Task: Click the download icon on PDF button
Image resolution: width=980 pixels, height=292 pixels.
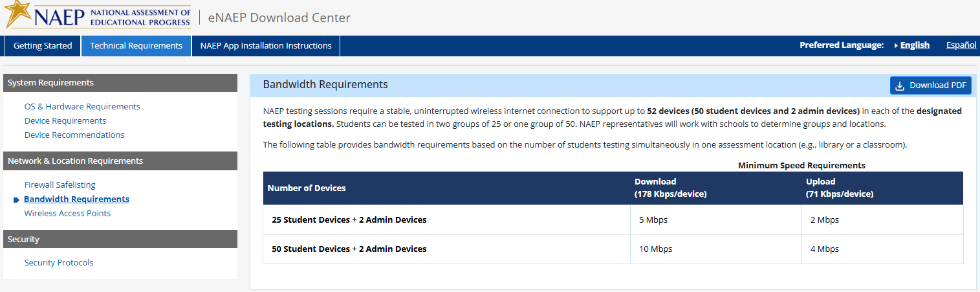Action: coord(900,85)
